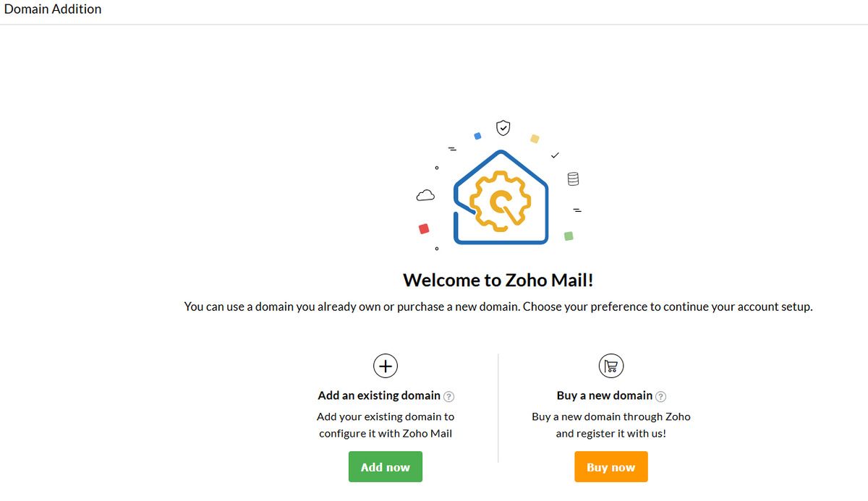Click the yellow square decoration near the roof
Viewport: 868px width, 501px height.
pyautogui.click(x=534, y=140)
